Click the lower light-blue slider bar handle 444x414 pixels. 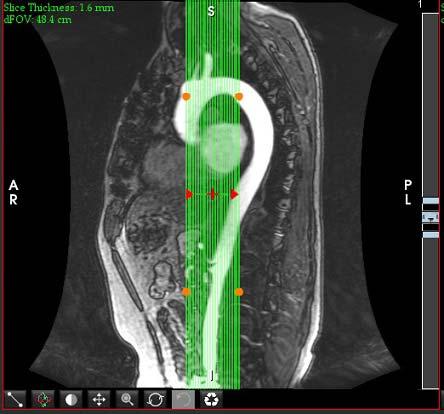pyautogui.click(x=431, y=235)
